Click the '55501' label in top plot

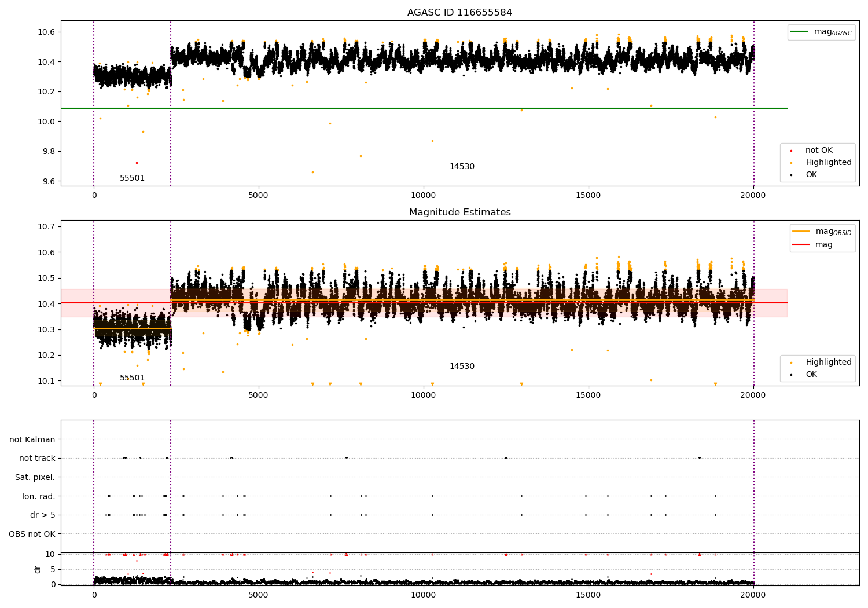click(132, 178)
